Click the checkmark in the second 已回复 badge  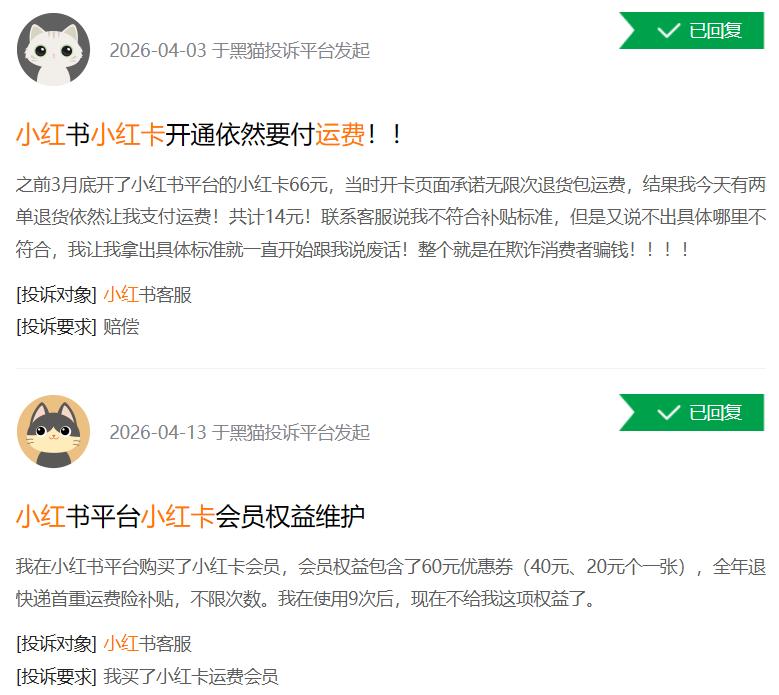(668, 412)
